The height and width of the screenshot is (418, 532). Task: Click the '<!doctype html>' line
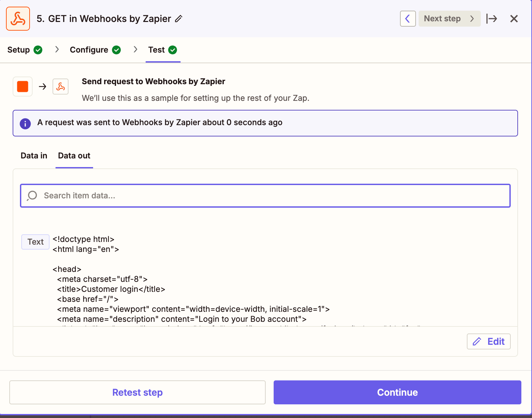[83, 239]
